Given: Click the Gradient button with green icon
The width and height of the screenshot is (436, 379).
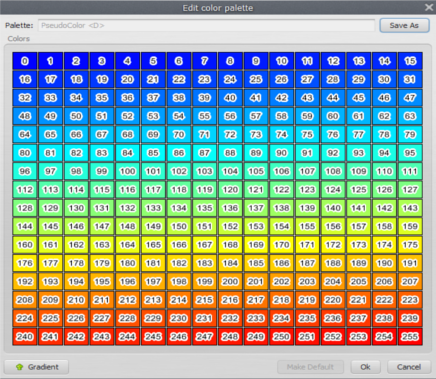Looking at the screenshot, I should (37, 367).
